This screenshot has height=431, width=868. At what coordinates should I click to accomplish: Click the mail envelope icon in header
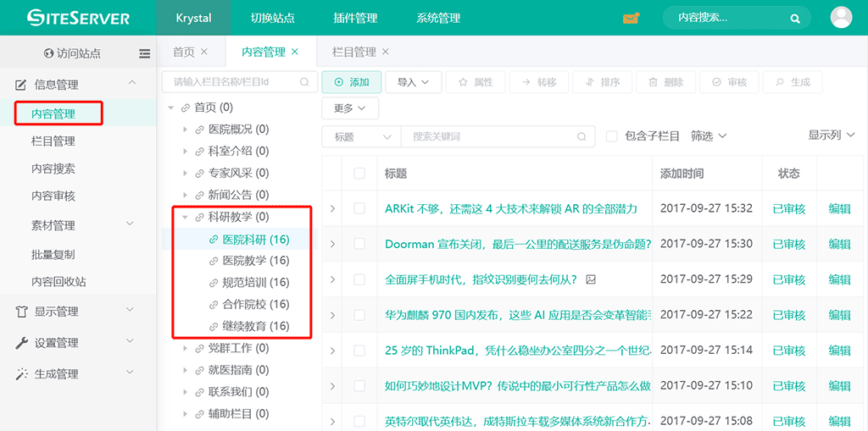[x=631, y=18]
